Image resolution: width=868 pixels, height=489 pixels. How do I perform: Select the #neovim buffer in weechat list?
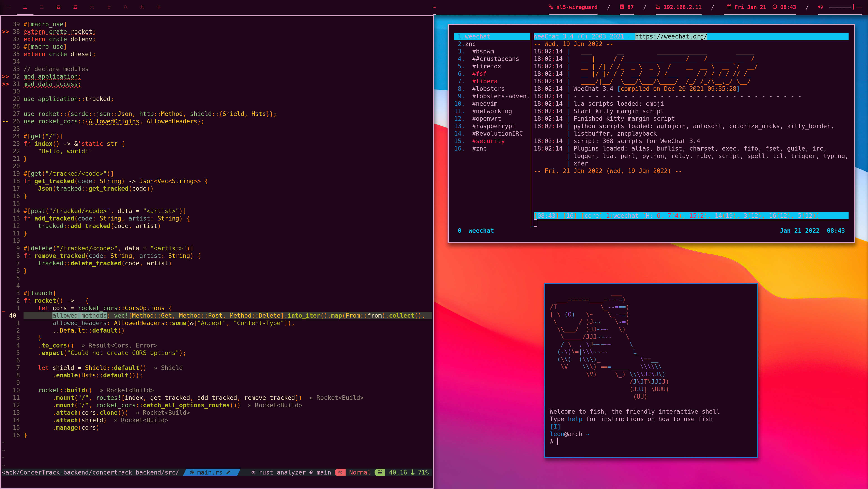coord(484,103)
